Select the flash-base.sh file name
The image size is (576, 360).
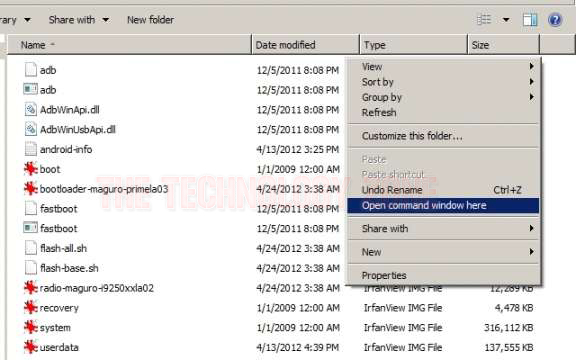tap(69, 268)
